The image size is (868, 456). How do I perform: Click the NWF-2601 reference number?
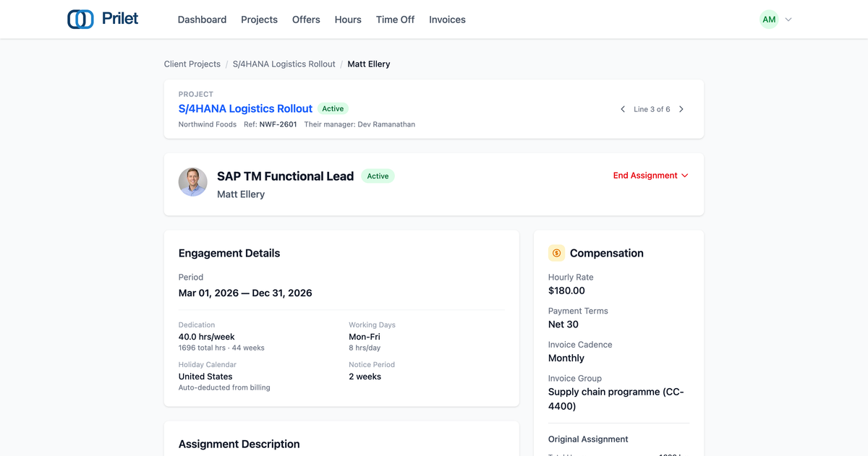(278, 124)
